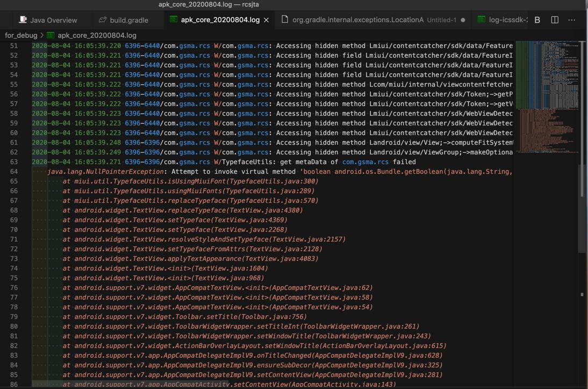588x389 pixels.
Task: Click the for_debug breadcrumb folder
Action: pyautogui.click(x=21, y=36)
